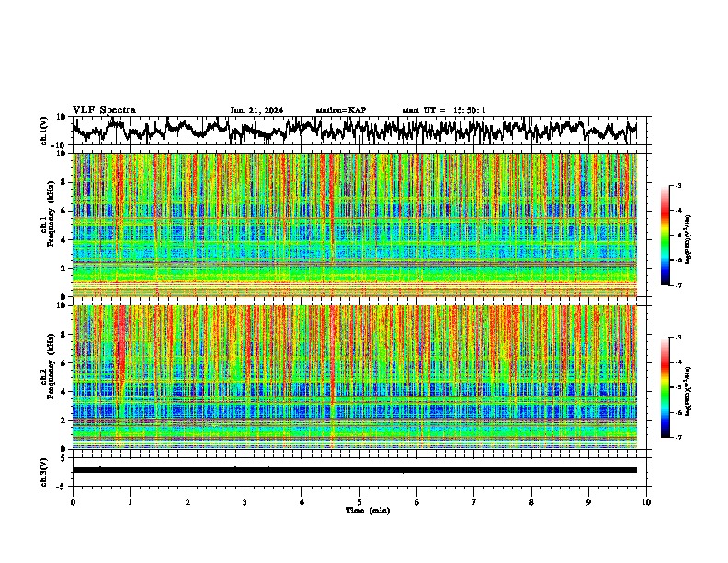Click the time axis tick label "5"

(359, 502)
